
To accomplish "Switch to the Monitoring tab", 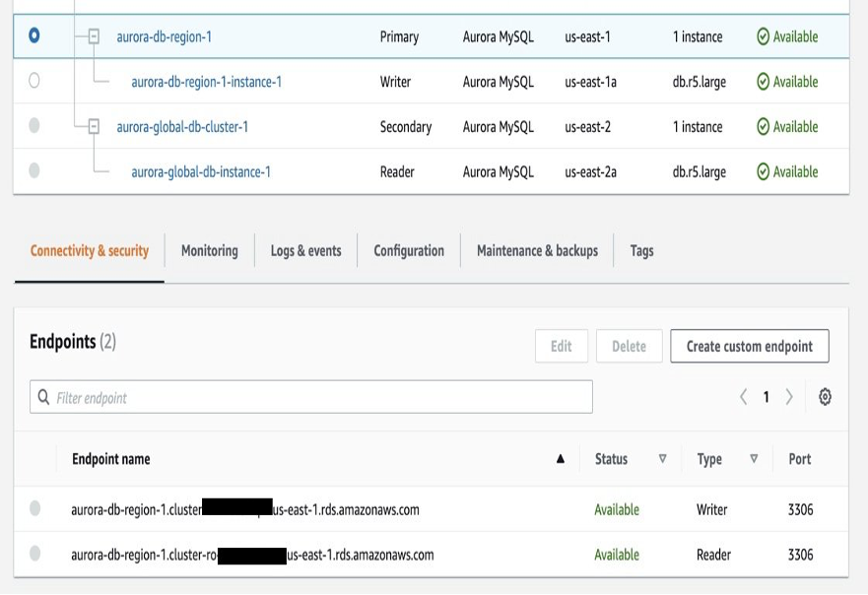I will 209,251.
